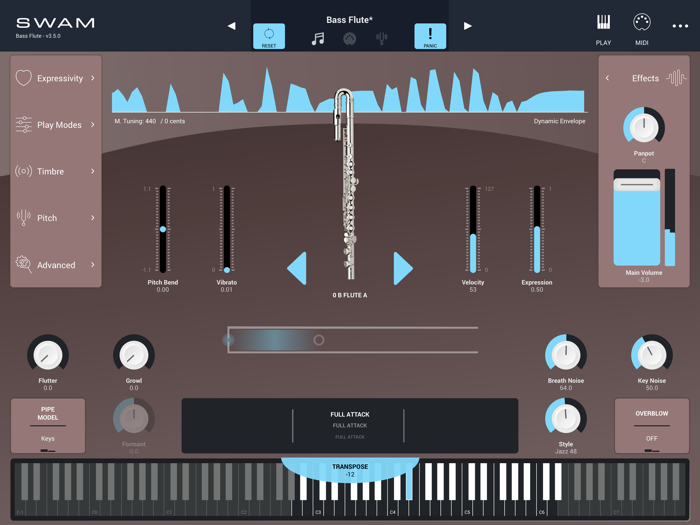Select previous instrument with large left arrow
700x525 pixels.
click(297, 268)
